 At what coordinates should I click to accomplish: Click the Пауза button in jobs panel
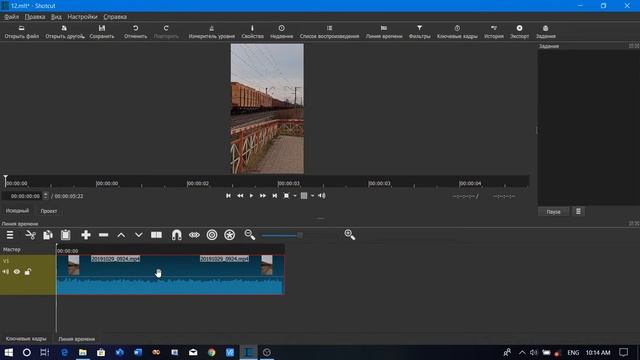(x=553, y=212)
